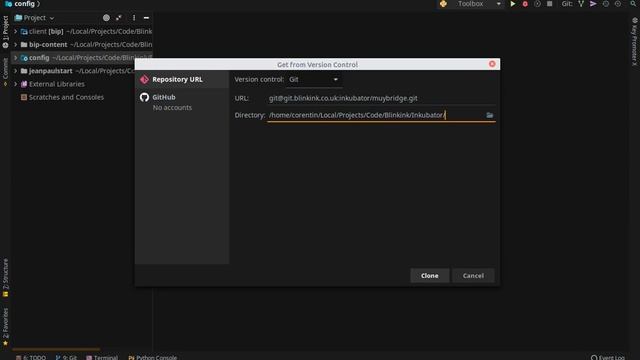Click the Git rollback icon
This screenshot has height=360, width=640.
pos(618,4)
